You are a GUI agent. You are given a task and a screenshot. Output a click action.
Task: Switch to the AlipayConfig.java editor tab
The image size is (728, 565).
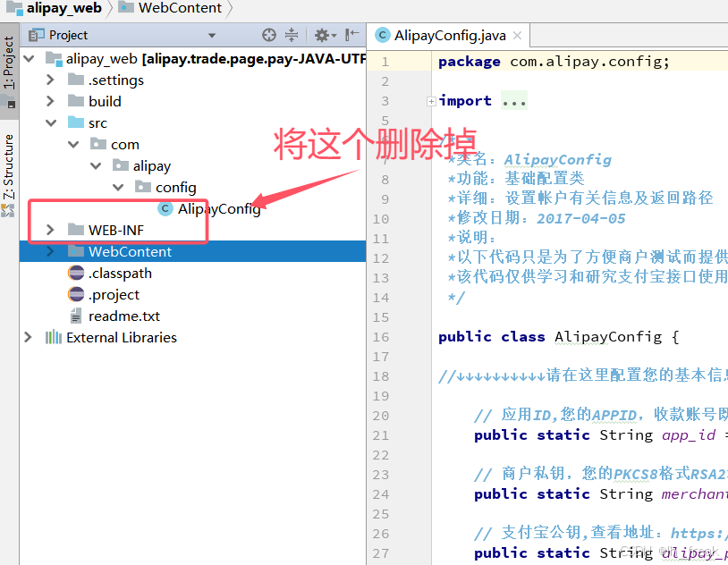450,35
